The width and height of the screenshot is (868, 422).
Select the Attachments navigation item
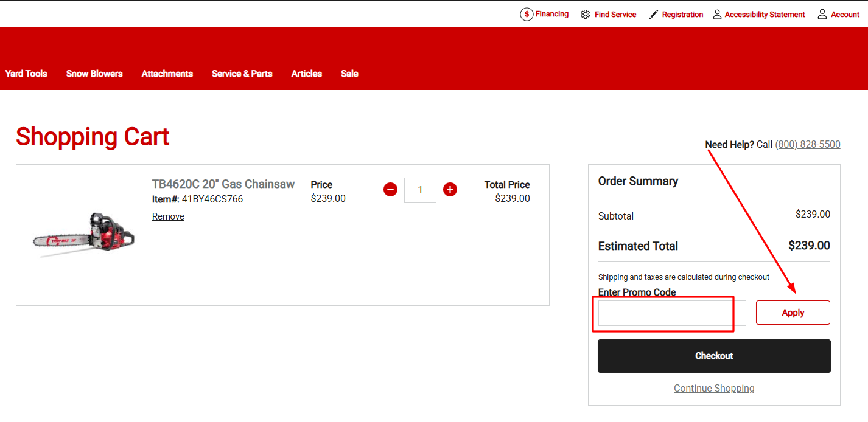[167, 74]
